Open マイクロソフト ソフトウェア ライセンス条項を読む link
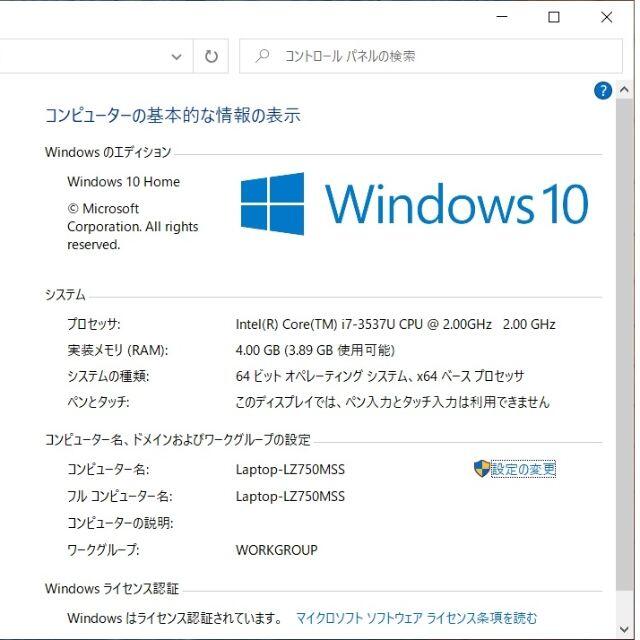The height and width of the screenshot is (640, 640). pyautogui.click(x=416, y=618)
